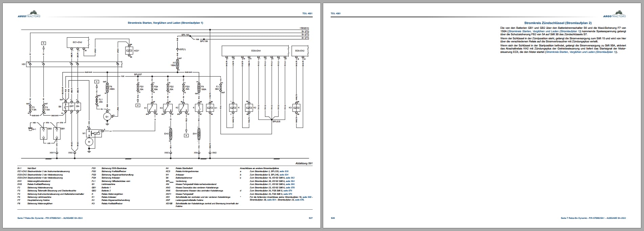The image size is (644, 231).
Task: Click the ON position of switch S6
Action: tap(78, 106)
